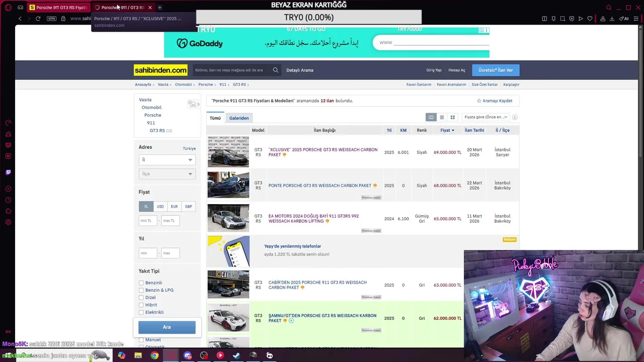Reload the current page
The height and width of the screenshot is (362, 644).
38,19
